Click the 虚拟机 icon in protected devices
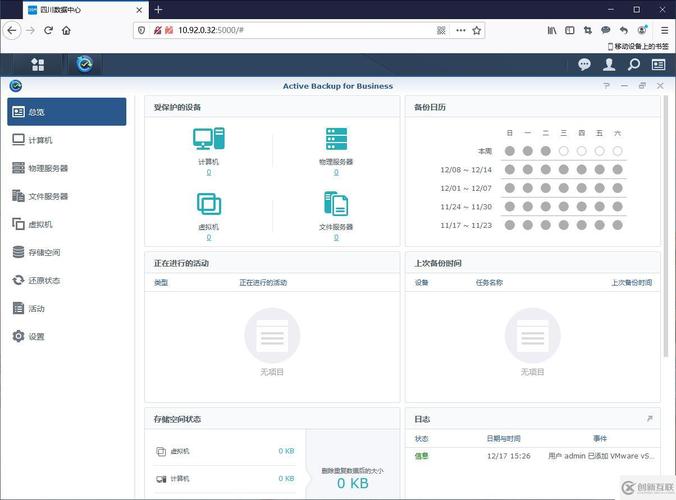 tap(208, 204)
